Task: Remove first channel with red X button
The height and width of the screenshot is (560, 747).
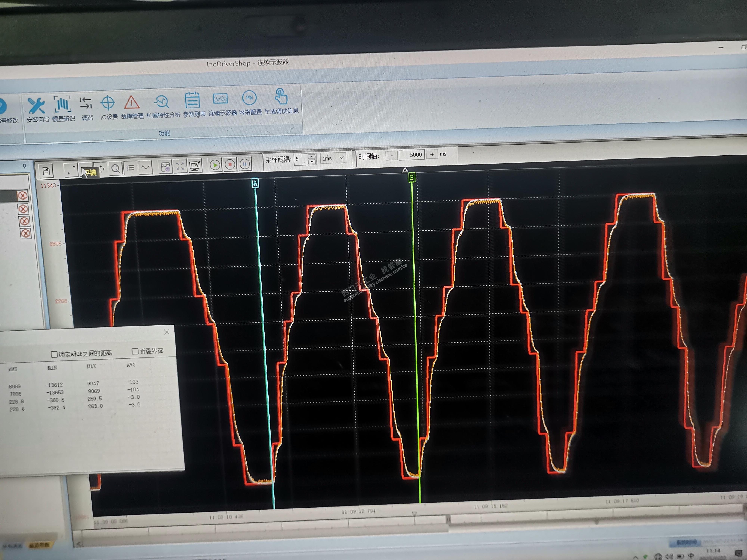Action: pyautogui.click(x=23, y=195)
